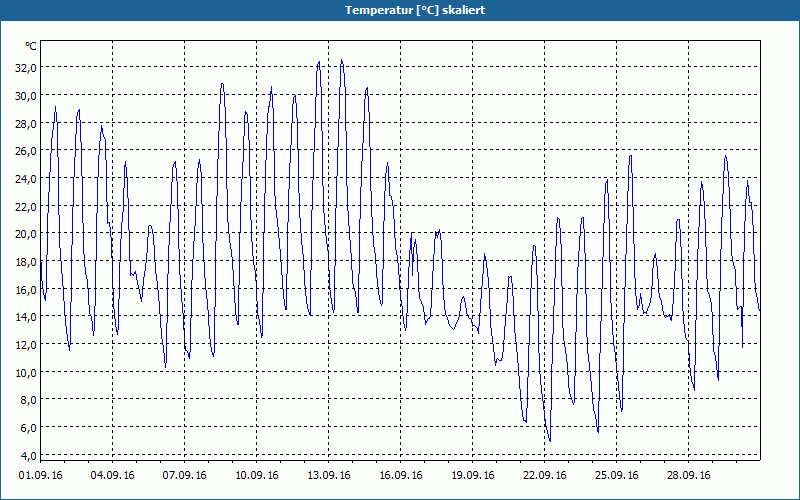The width and height of the screenshot is (800, 500).
Task: Click the date label 25.09.16
Action: click(616, 476)
